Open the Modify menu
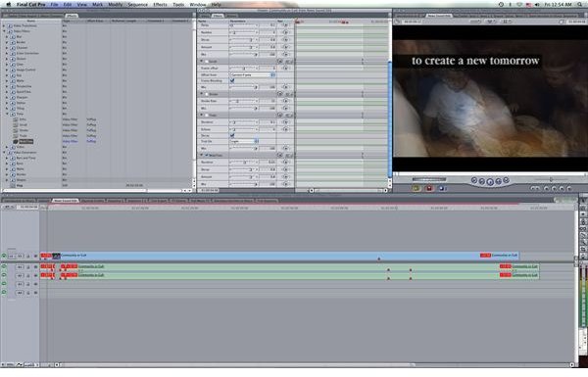The width and height of the screenshot is (588, 377). [x=115, y=5]
